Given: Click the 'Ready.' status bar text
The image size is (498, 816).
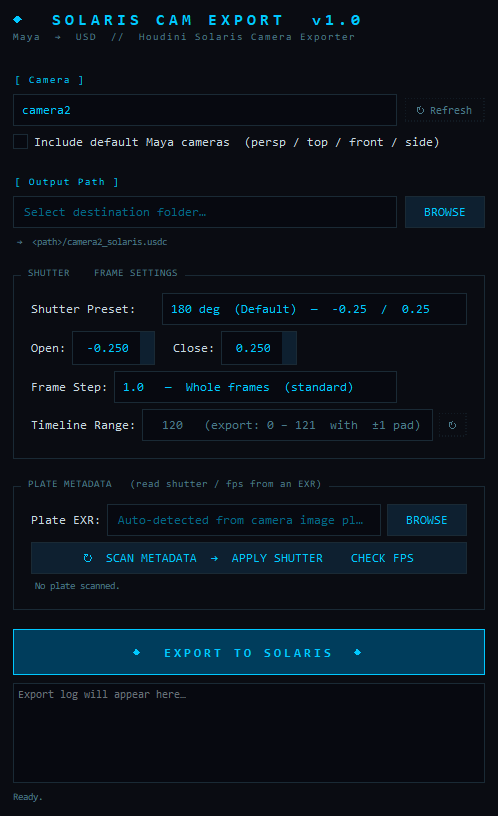Looking at the screenshot, I should 28,797.
